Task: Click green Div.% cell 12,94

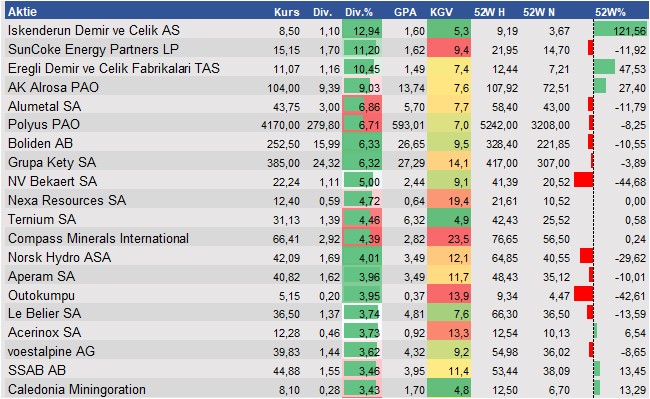Action: click(x=362, y=30)
